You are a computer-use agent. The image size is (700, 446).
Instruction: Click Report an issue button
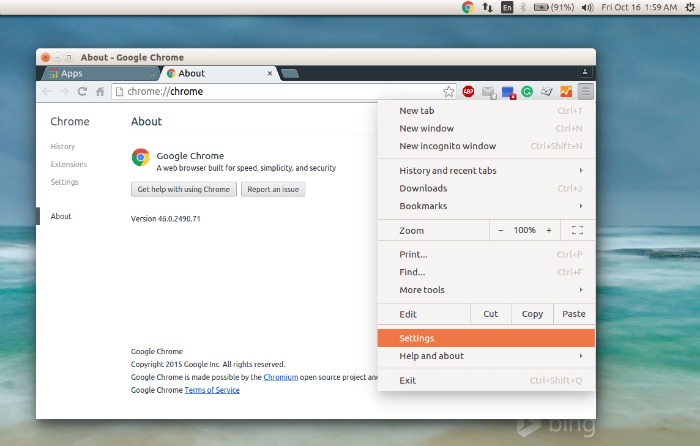pyautogui.click(x=273, y=189)
